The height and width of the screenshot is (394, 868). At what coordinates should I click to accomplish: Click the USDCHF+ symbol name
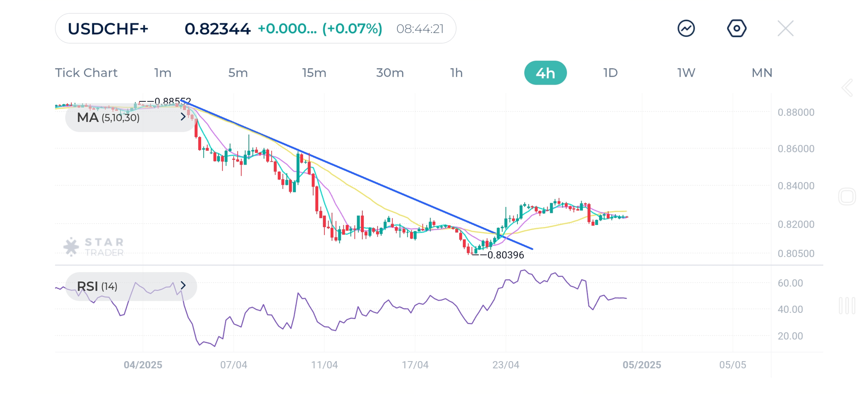108,28
